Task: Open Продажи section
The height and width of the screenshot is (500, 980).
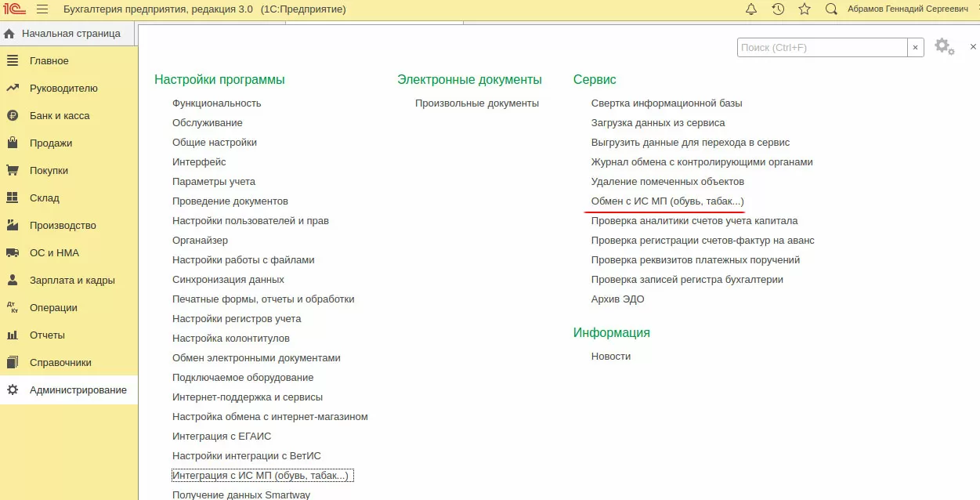Action: tap(69, 143)
